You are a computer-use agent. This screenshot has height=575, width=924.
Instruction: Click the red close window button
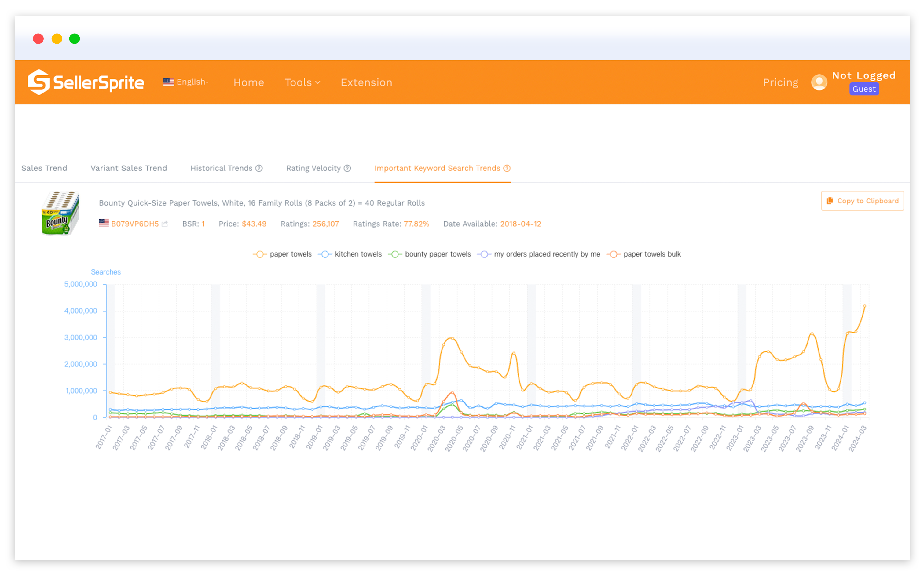38,38
